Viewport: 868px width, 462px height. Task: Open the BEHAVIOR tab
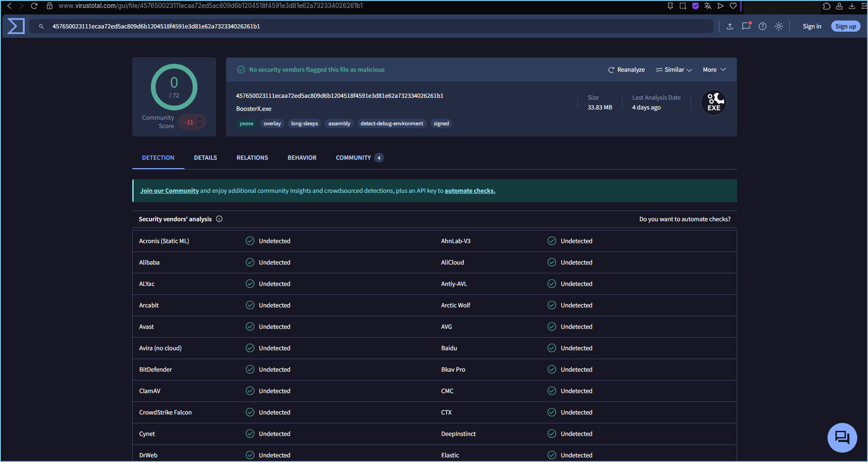(x=302, y=158)
